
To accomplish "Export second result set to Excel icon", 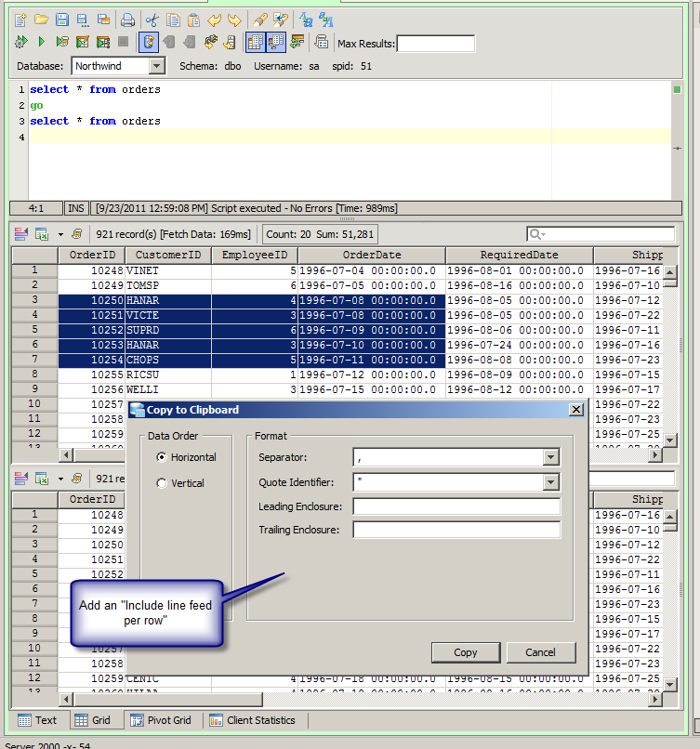I will pos(42,479).
